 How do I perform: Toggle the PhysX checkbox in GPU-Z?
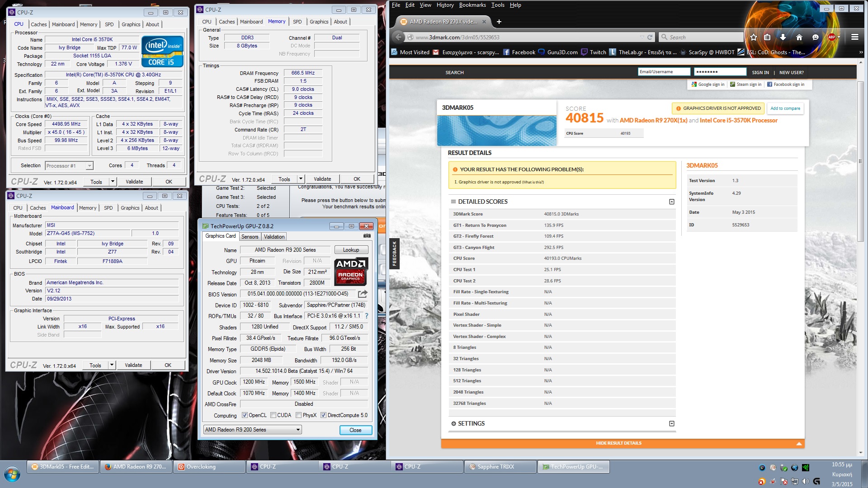click(298, 415)
